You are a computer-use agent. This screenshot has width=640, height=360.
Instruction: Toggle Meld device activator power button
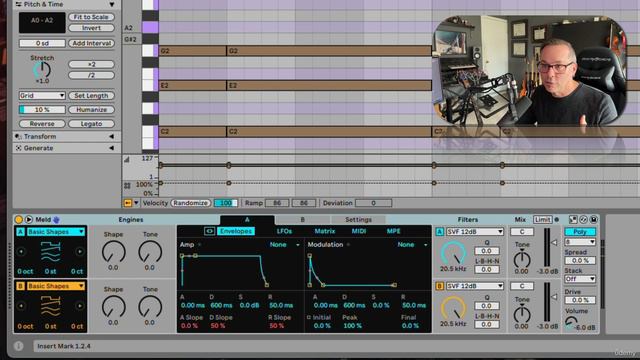(x=18, y=220)
